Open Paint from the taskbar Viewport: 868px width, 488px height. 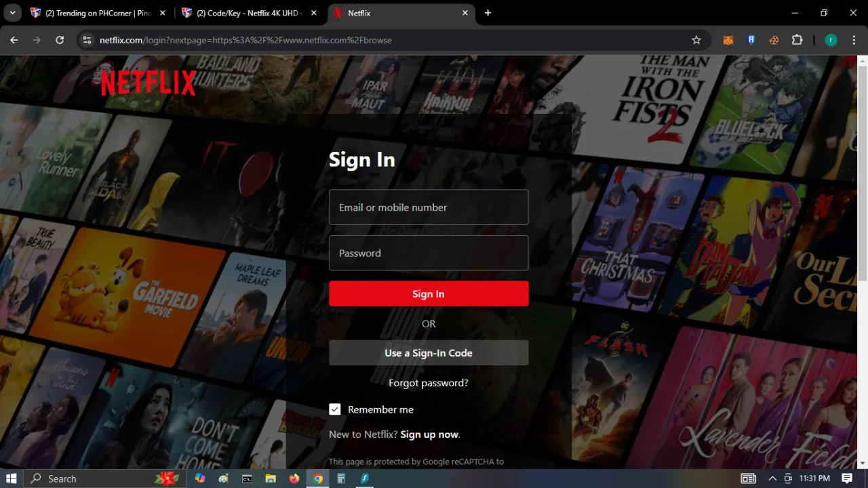click(x=224, y=479)
